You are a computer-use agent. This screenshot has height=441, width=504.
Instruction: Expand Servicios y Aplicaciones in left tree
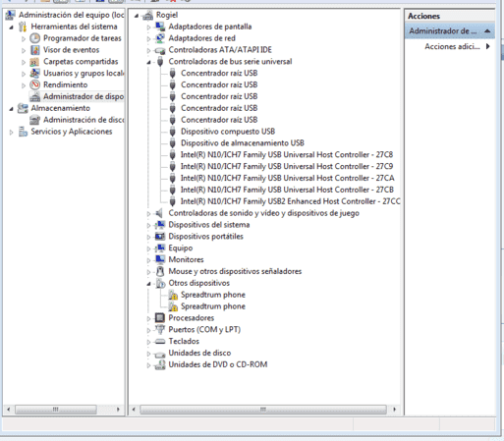point(11,132)
